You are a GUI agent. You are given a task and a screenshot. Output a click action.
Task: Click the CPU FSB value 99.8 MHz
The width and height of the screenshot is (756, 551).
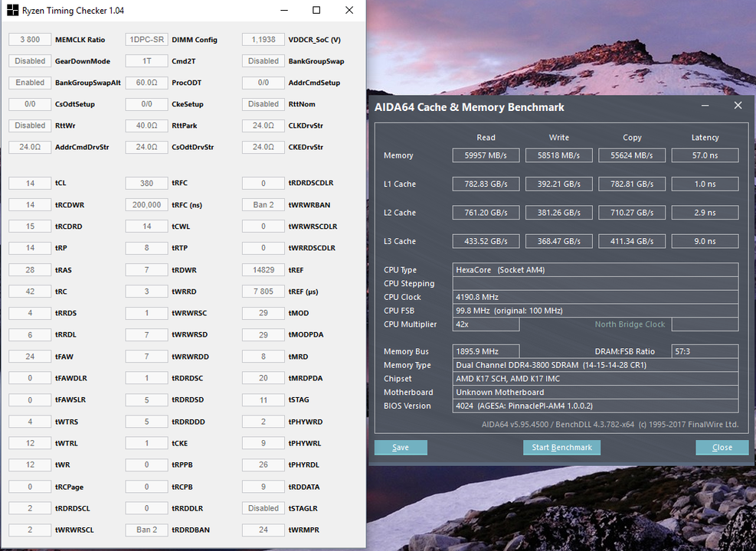(595, 311)
